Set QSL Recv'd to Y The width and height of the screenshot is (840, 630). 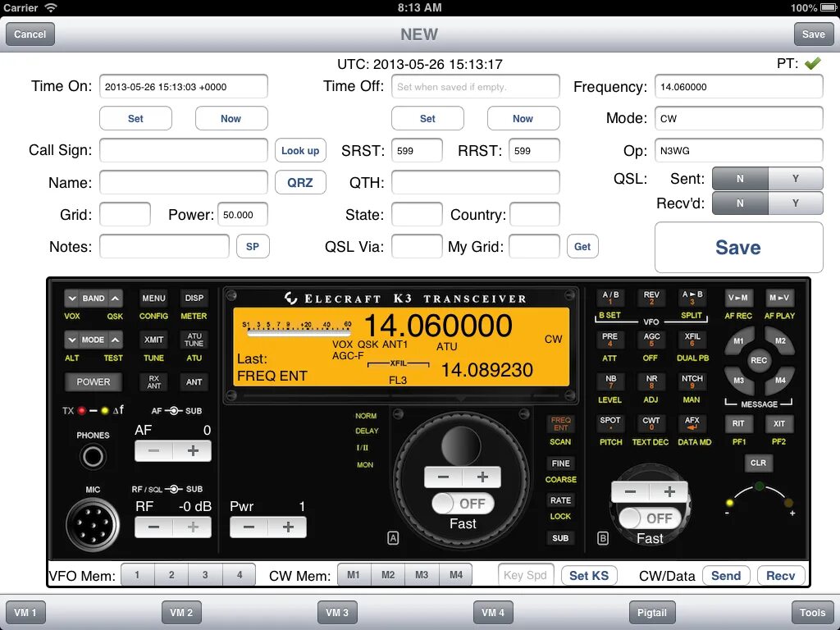click(x=796, y=203)
